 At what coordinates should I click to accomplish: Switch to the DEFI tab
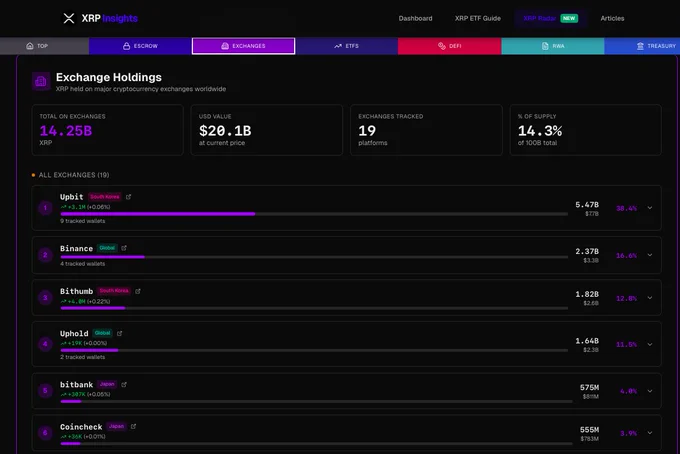point(449,46)
